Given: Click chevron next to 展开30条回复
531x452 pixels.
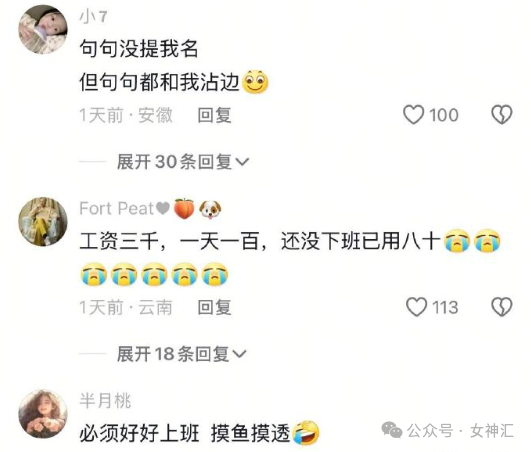Looking at the screenshot, I should pyautogui.click(x=242, y=162).
